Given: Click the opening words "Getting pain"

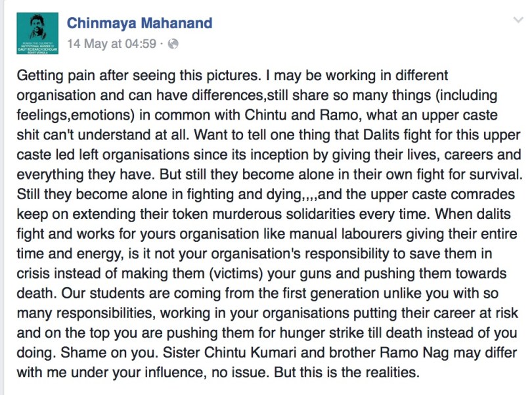Looking at the screenshot, I should point(47,75).
